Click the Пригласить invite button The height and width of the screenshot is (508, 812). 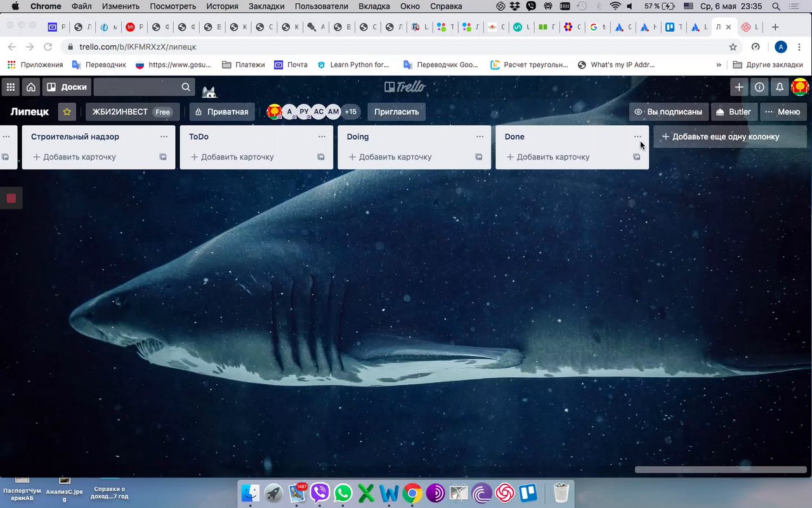click(396, 112)
